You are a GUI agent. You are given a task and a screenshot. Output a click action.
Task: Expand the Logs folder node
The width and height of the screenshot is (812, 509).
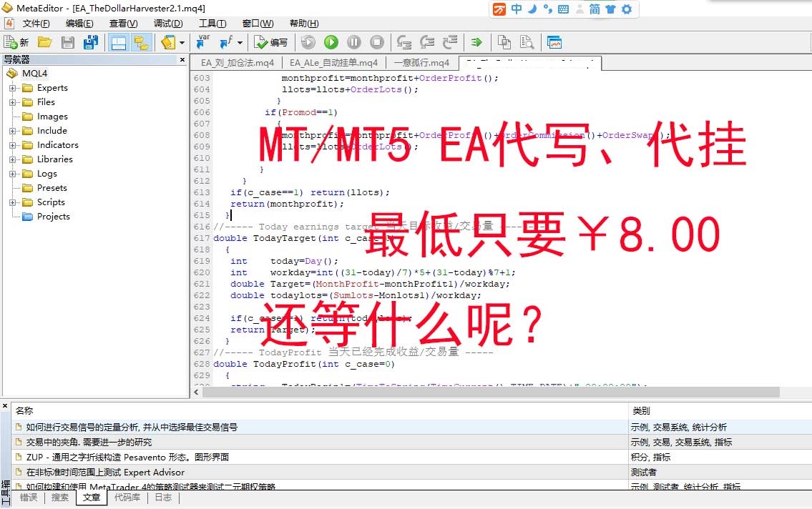point(12,174)
